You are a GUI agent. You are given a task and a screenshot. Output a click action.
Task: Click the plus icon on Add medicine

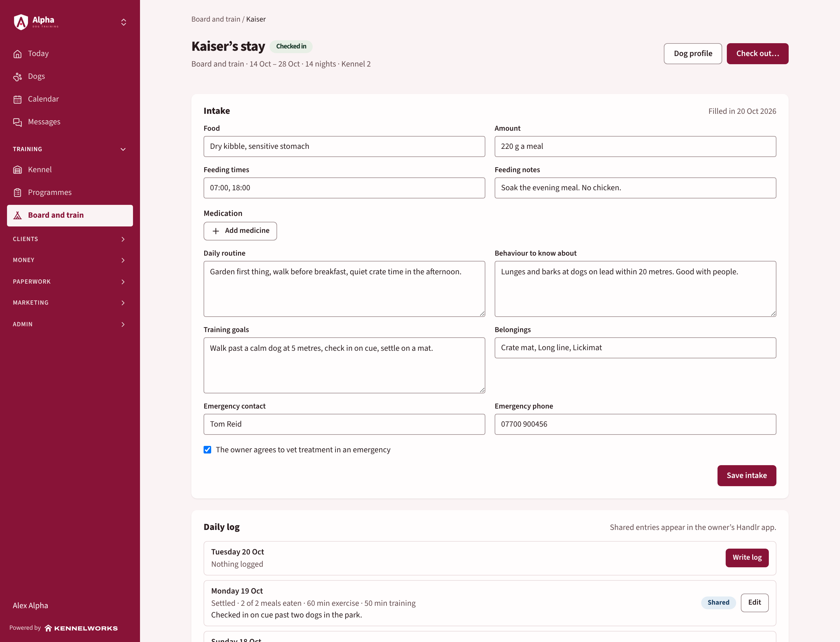pyautogui.click(x=216, y=231)
